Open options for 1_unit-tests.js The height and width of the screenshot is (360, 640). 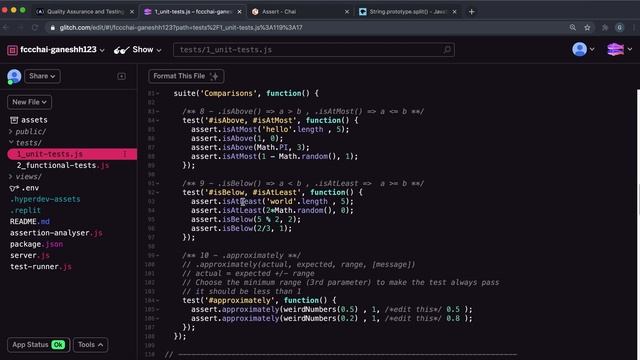124,154
